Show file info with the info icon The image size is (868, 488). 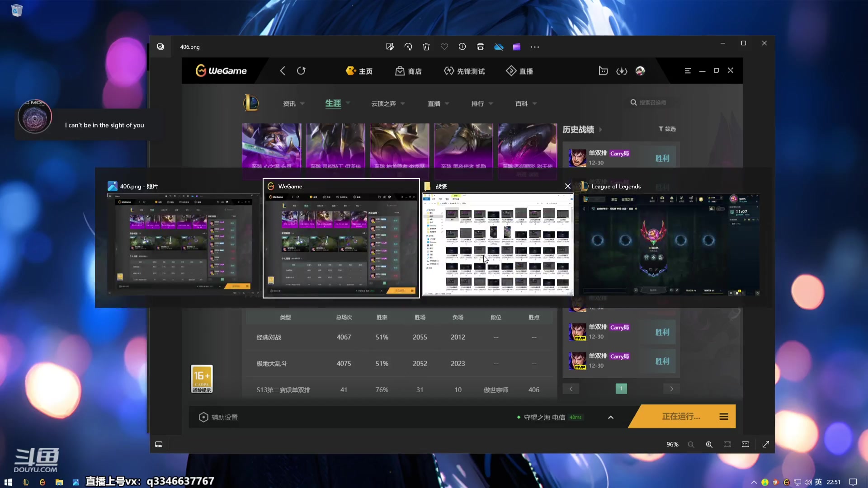tap(462, 47)
